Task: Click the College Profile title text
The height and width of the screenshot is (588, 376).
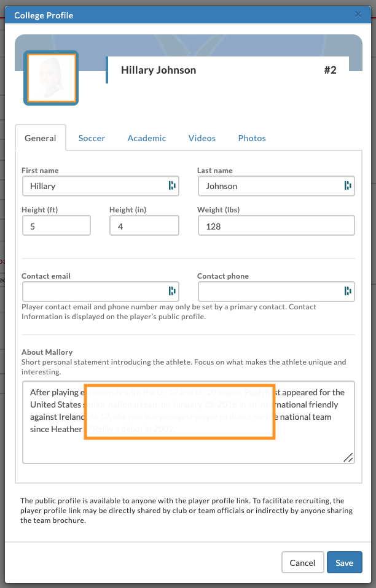Action: click(44, 15)
